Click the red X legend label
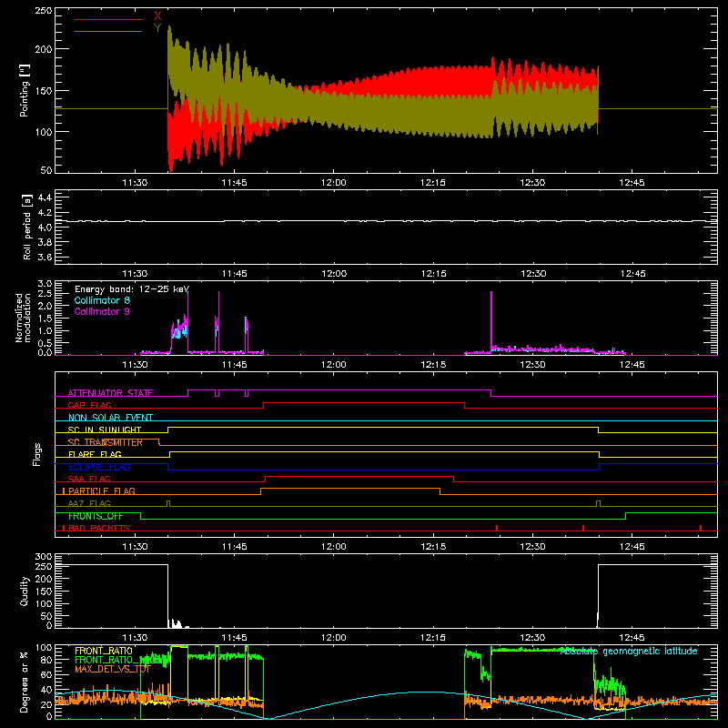The image size is (728, 728). click(x=157, y=16)
